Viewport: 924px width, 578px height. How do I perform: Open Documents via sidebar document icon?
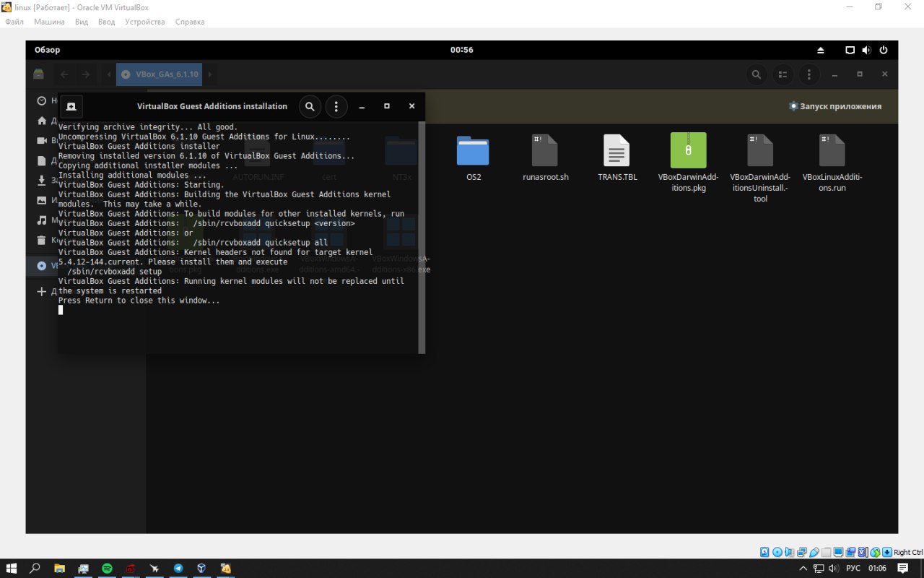pyautogui.click(x=42, y=160)
